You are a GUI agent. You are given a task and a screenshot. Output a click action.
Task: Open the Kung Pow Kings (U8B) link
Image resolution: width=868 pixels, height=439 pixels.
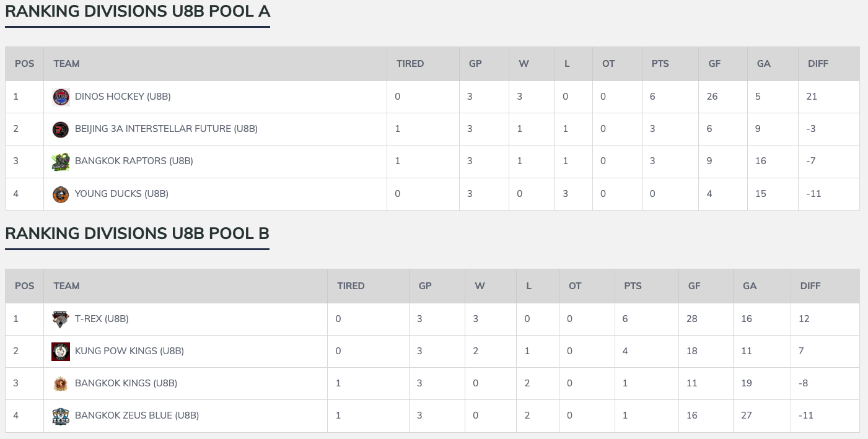pos(129,351)
